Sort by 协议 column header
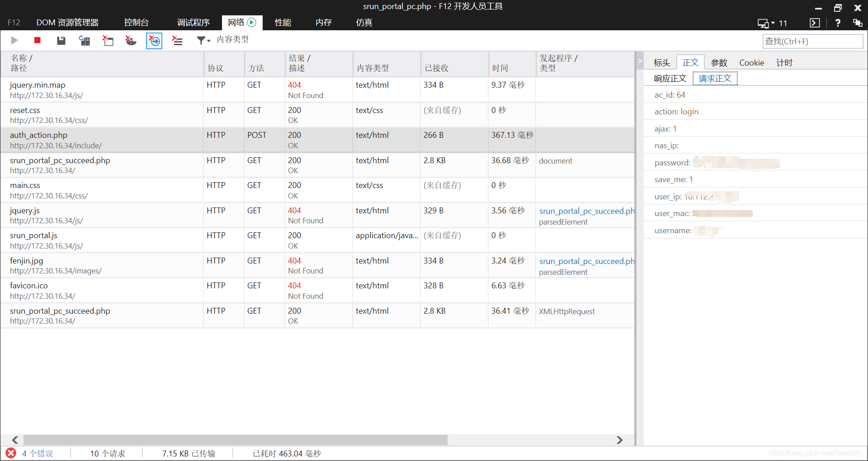The width and height of the screenshot is (868, 461). coord(224,63)
